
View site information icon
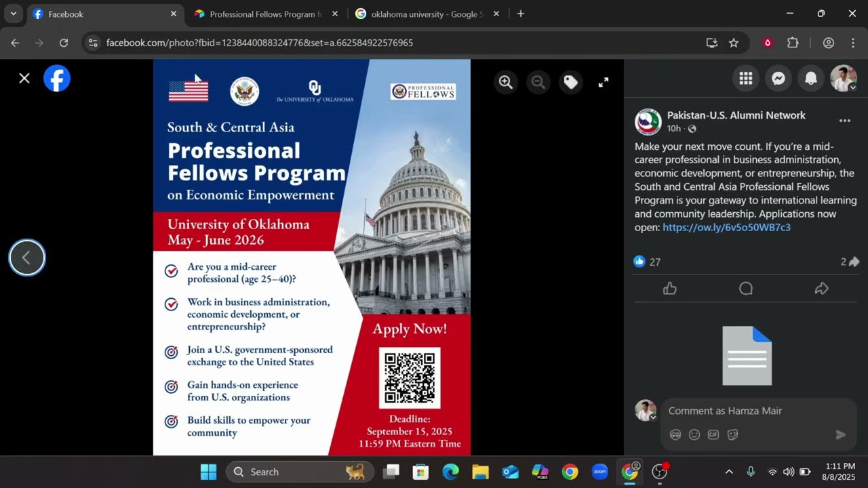click(x=94, y=43)
